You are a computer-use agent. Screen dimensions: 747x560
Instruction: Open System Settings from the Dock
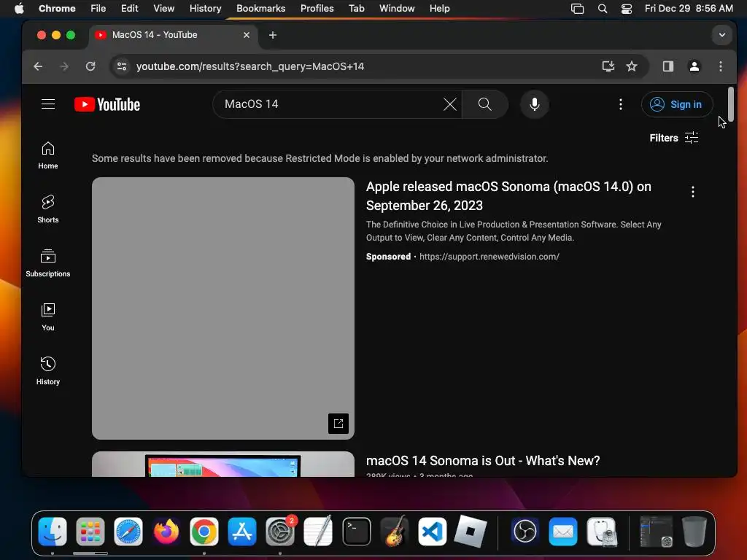pyautogui.click(x=280, y=532)
